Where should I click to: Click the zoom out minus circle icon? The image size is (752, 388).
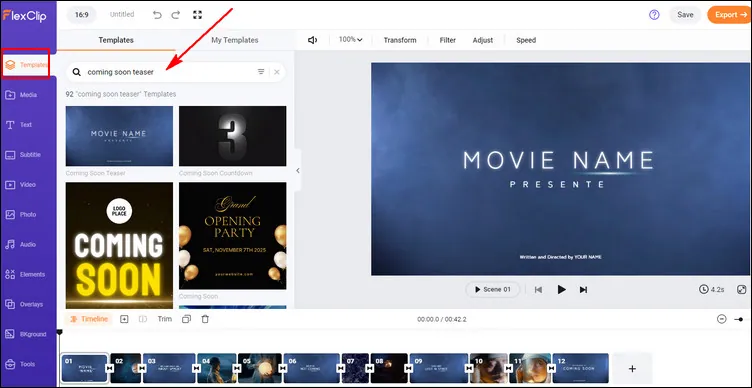[x=722, y=319]
